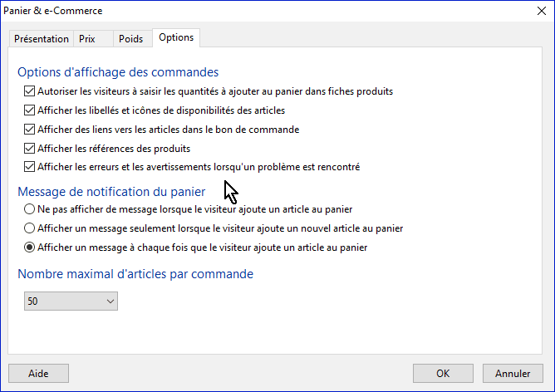The height and width of the screenshot is (392, 555).
Task: Click the Options tab
Action: 176,38
